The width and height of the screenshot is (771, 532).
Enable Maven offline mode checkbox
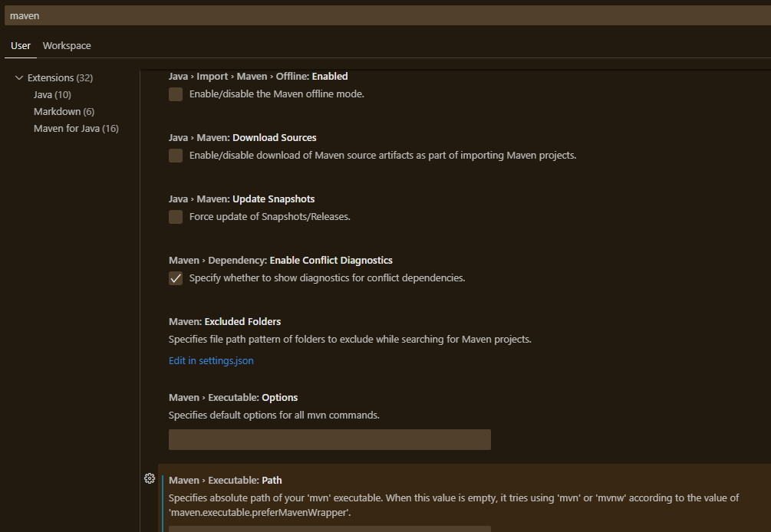coord(176,94)
